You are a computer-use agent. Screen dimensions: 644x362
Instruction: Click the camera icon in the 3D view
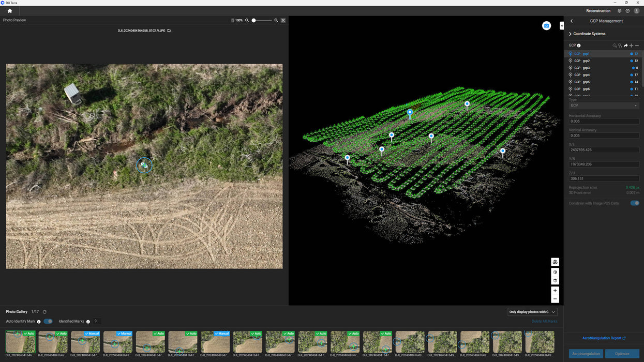[546, 26]
